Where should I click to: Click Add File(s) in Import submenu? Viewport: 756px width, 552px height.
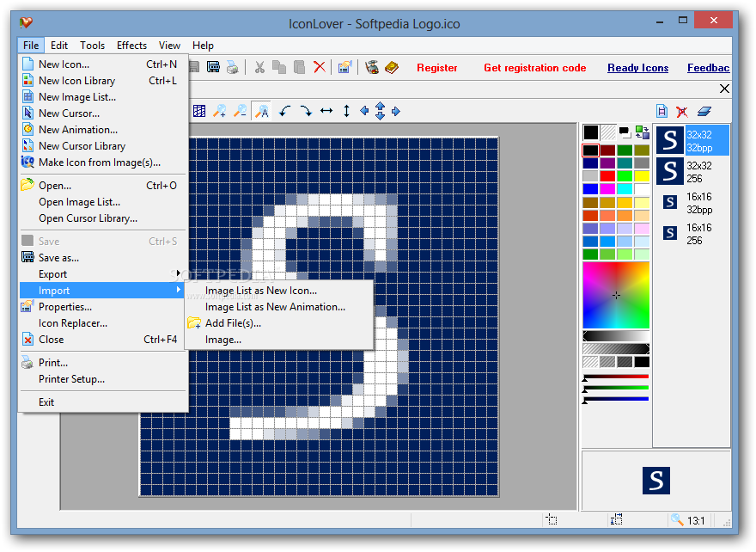coord(233,323)
